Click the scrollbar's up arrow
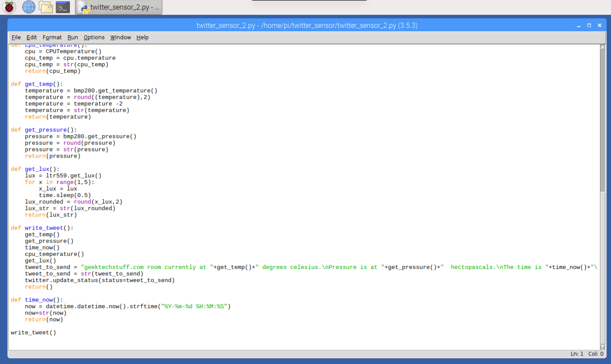Viewport: 611px width, 364px height. click(603, 47)
